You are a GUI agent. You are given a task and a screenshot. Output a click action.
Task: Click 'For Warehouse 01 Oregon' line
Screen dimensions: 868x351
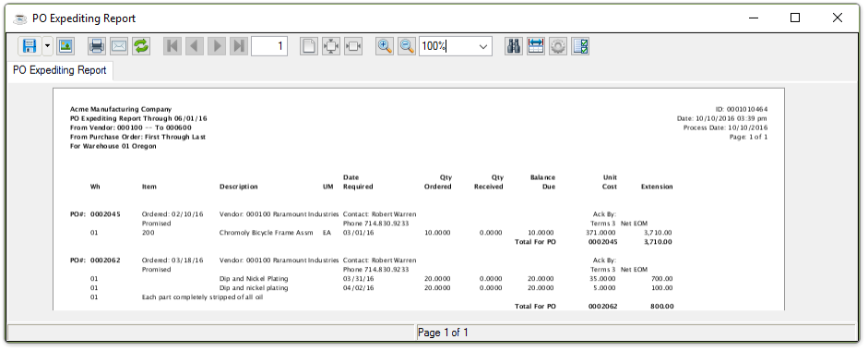pos(113,146)
